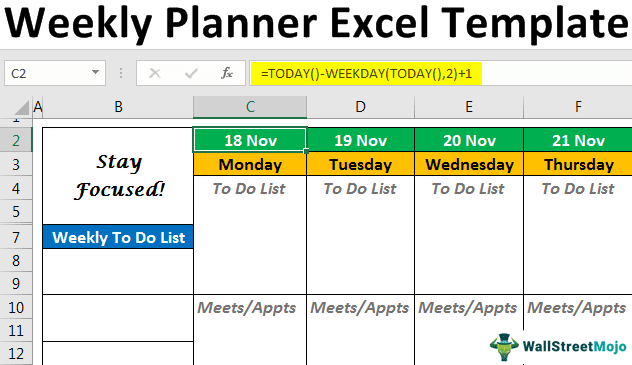This screenshot has width=632, height=365.
Task: Click the Tuesday header cell
Action: [x=360, y=164]
